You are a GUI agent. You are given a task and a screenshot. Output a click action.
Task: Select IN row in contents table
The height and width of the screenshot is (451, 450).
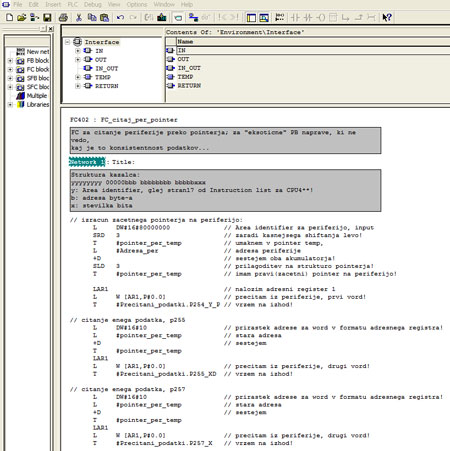point(307,50)
